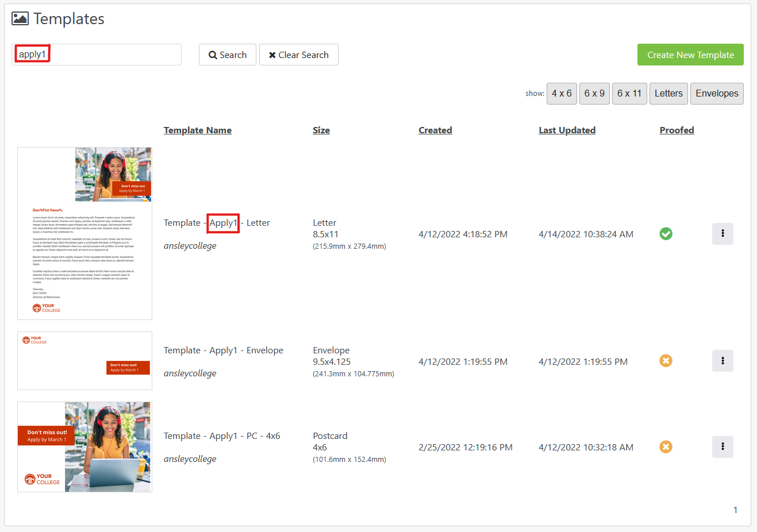Go to page 1 in the pagination
The image size is (757, 532).
[735, 510]
